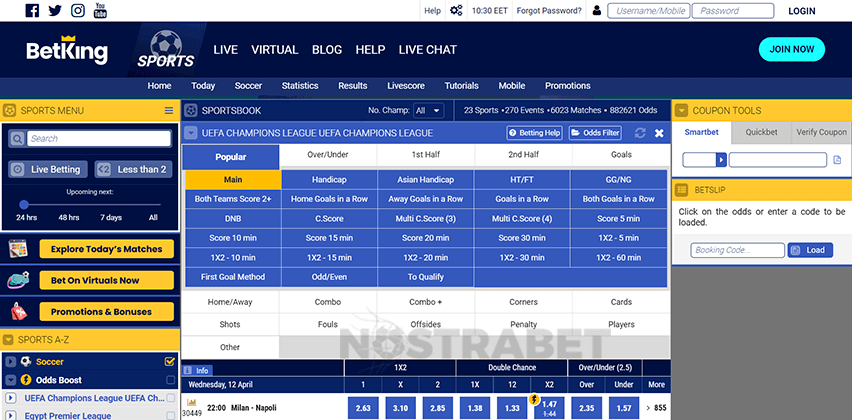The image size is (852, 420).
Task: Close the UEFA Champions League panel
Action: [659, 133]
